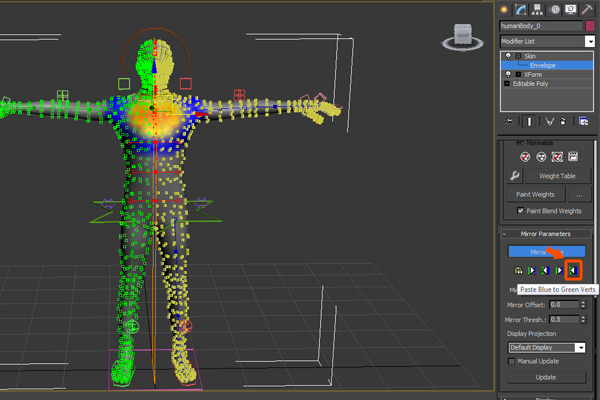
Task: Open the Display panel tab
Action: [x=571, y=10]
